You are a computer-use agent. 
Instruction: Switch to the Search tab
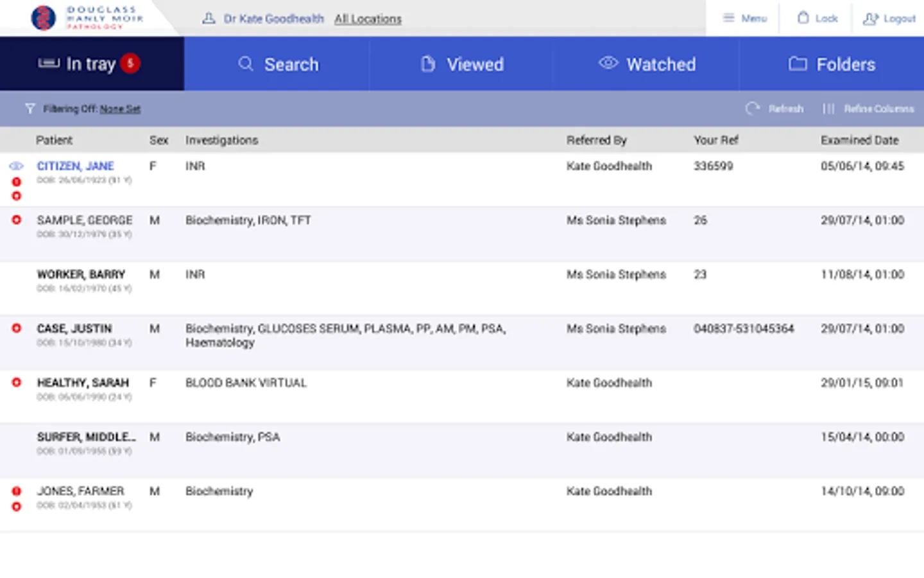(278, 64)
